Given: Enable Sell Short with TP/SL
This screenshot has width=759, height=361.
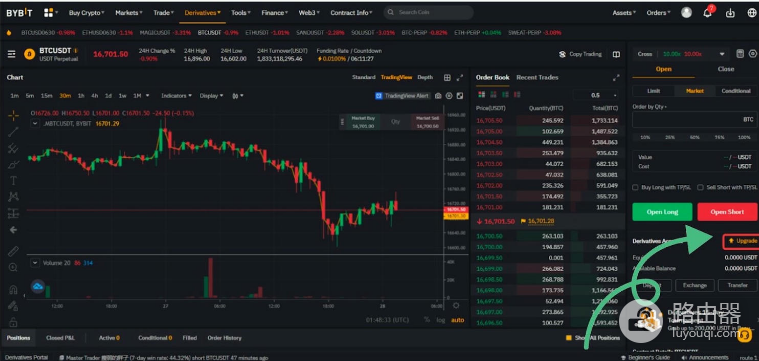Looking at the screenshot, I should [700, 187].
